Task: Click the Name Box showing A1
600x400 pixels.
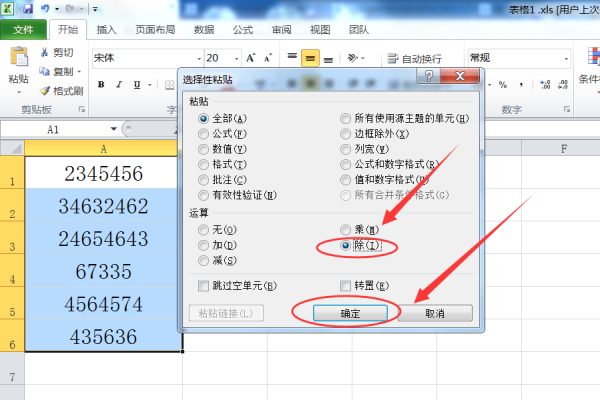Action: point(54,129)
